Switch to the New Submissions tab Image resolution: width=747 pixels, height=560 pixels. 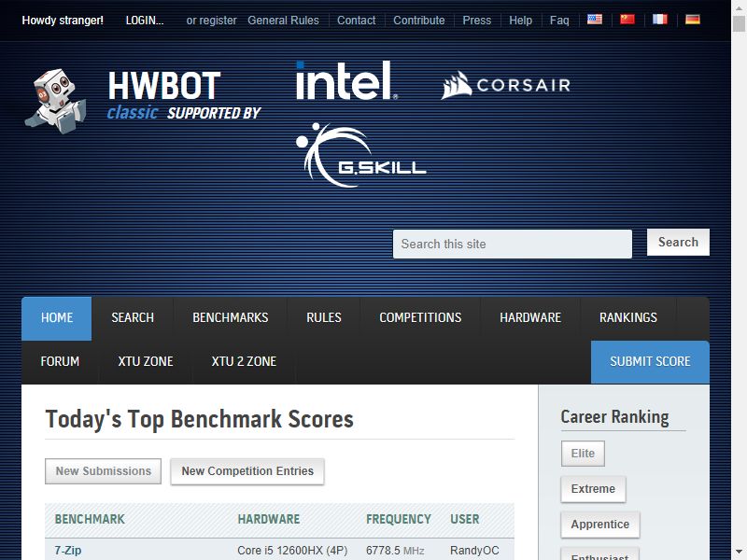tap(103, 471)
